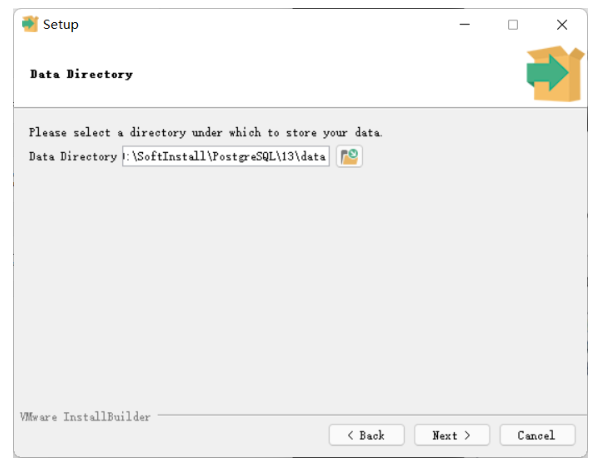Return to the previous step with Back

click(x=366, y=435)
